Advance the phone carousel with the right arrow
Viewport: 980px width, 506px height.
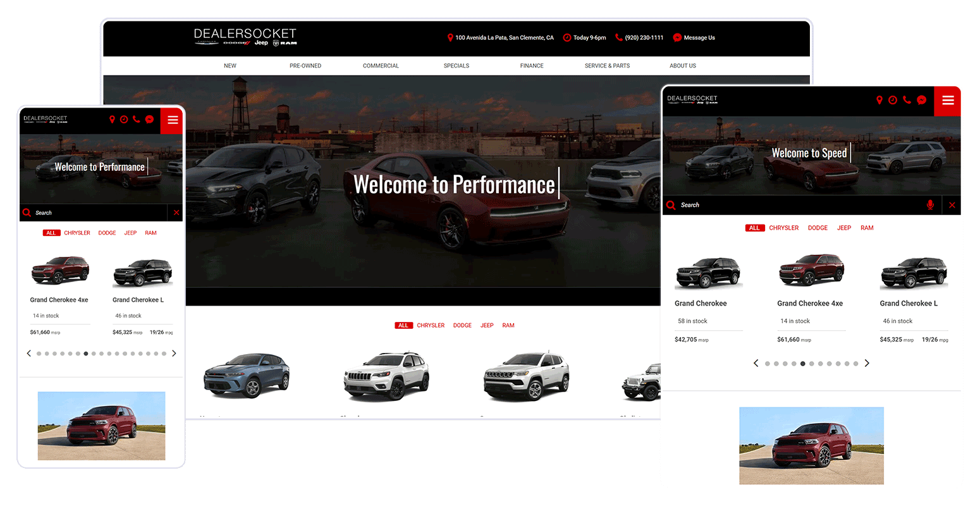pos(174,354)
